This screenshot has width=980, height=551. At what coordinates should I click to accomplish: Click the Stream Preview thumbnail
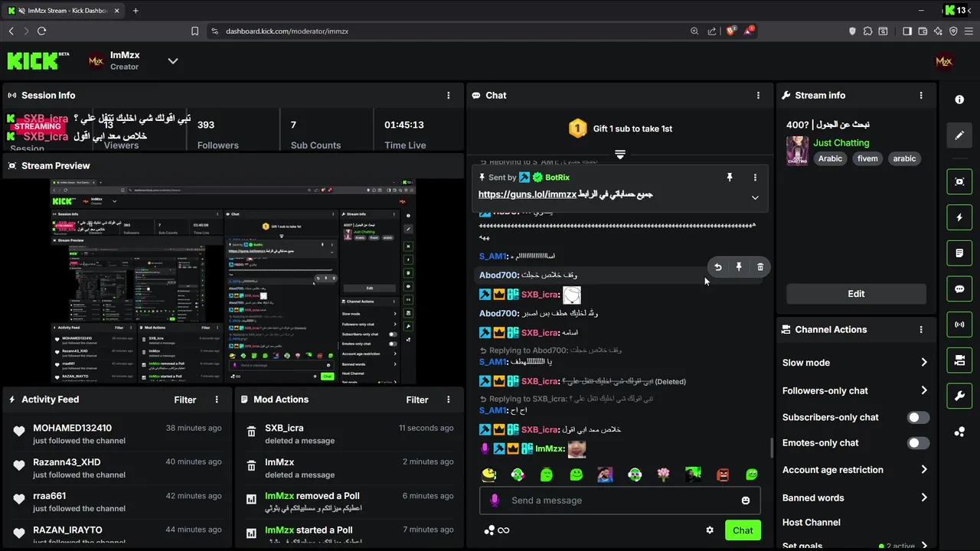click(x=233, y=282)
